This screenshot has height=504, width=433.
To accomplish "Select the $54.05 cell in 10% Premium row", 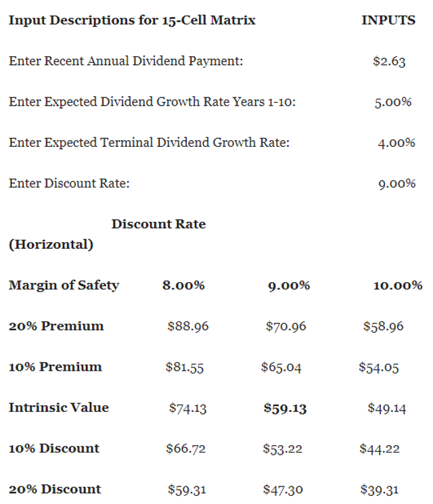I will coord(379,367).
